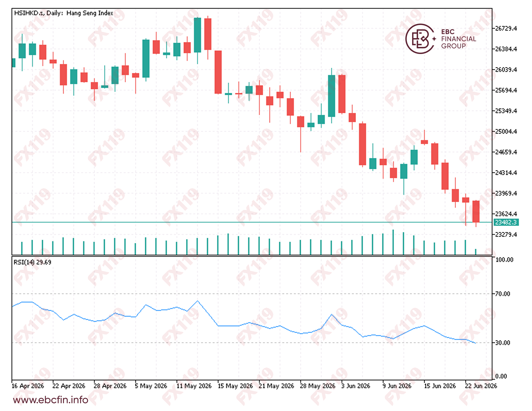Click the tallest green candle near 11 May
532x411 pixels.
coord(198,35)
